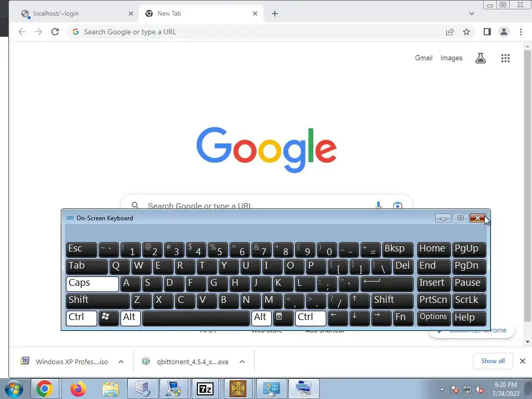This screenshot has height=399, width=532.
Task: Expand Windows XP iso download options
Action: [x=121, y=362]
